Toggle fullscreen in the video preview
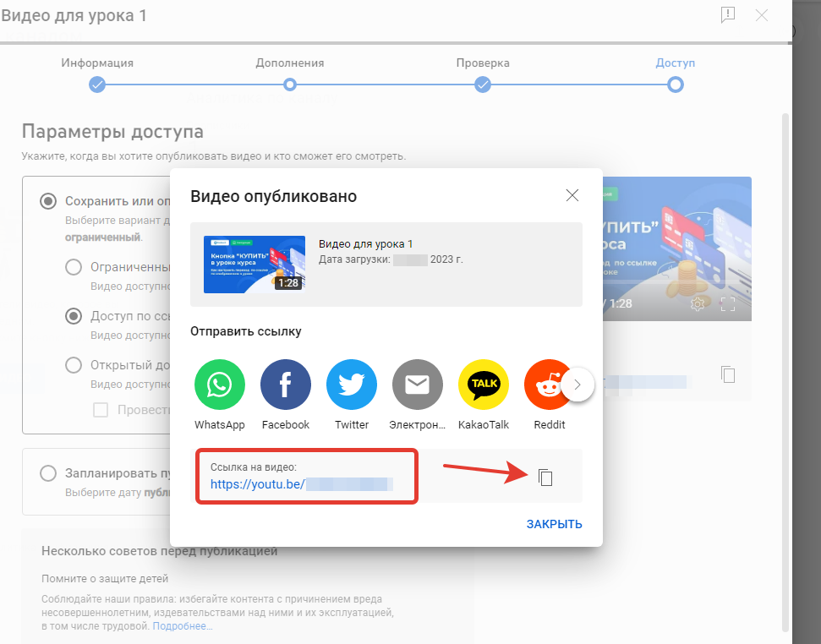821x644 pixels. point(728,303)
